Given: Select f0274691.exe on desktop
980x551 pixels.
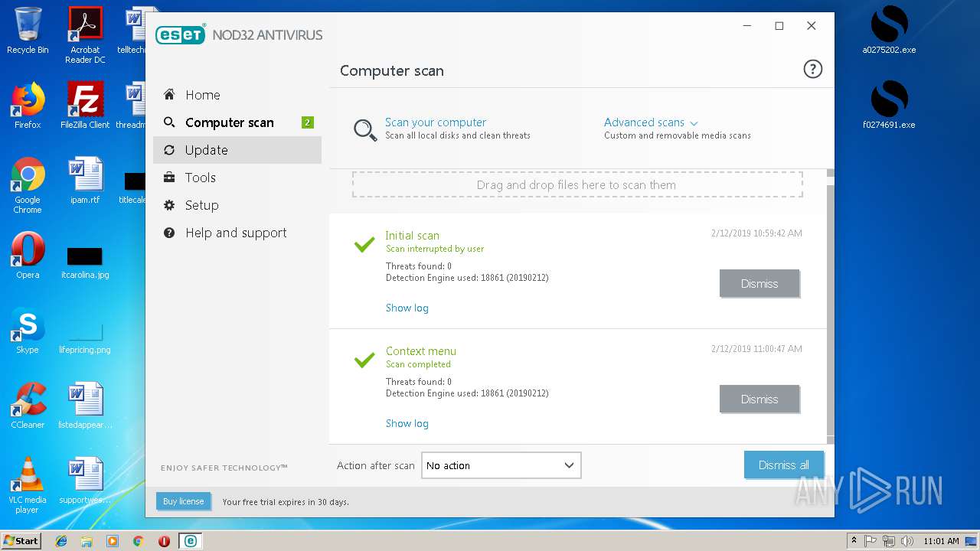Looking at the screenshot, I should 889,106.
